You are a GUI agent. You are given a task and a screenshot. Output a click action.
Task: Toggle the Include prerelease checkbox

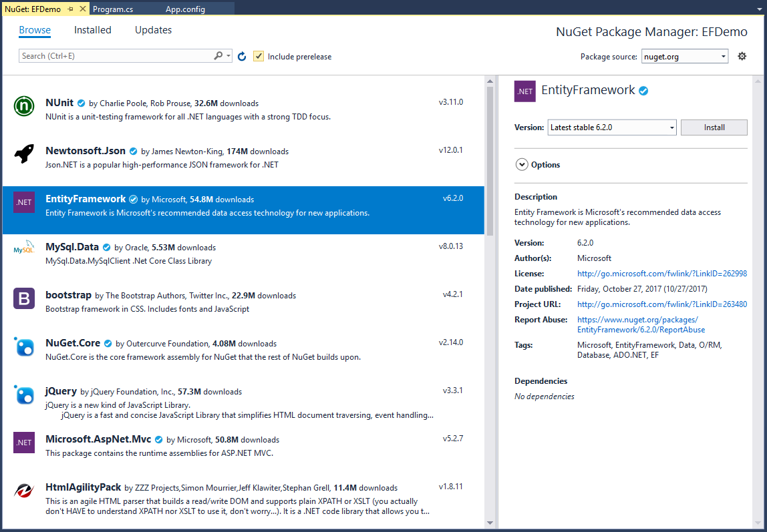259,56
